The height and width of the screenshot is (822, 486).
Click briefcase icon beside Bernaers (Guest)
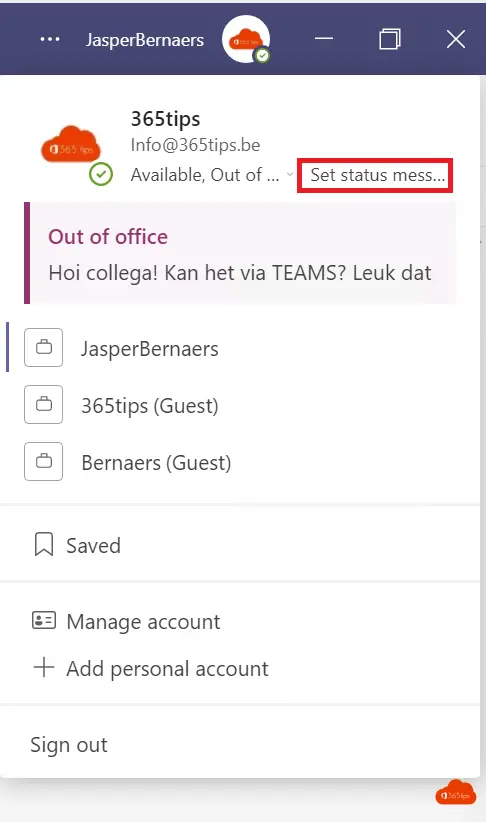pyautogui.click(x=44, y=461)
